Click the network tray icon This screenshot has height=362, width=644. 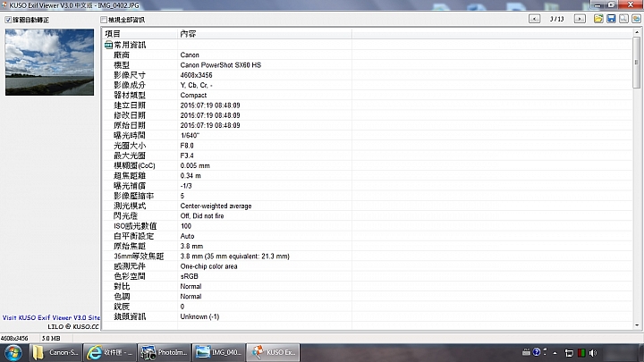click(x=569, y=352)
